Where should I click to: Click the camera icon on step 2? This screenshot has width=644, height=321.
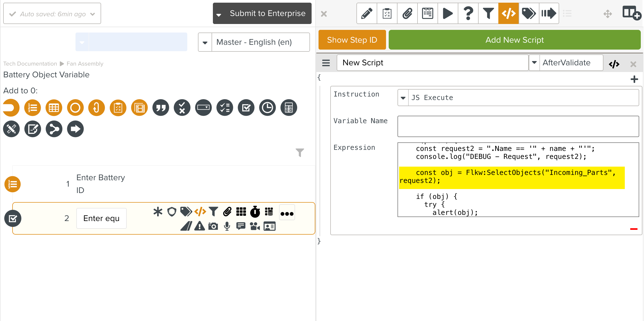213,226
